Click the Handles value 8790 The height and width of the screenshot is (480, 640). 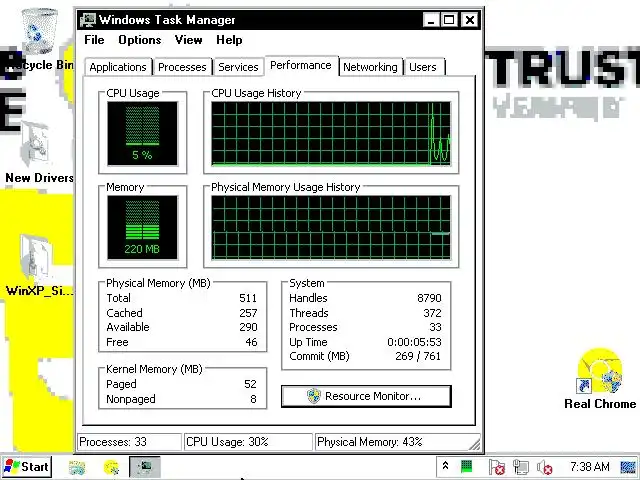[429, 298]
